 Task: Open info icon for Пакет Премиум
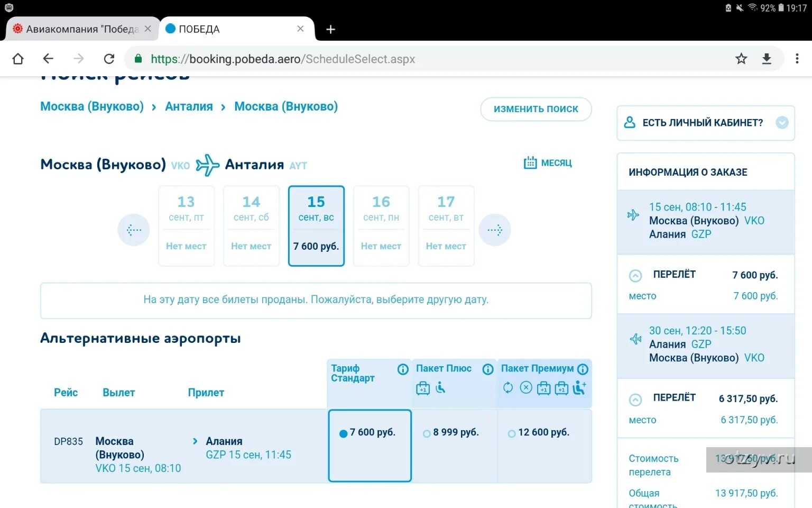(x=583, y=369)
